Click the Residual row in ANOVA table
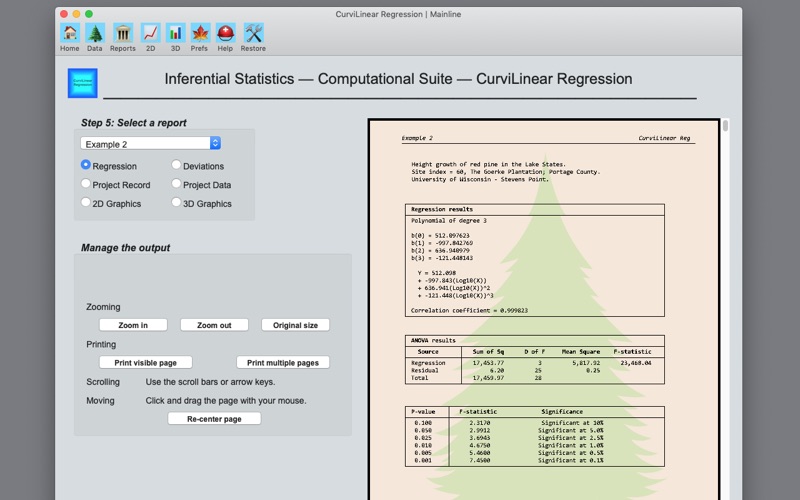Image resolution: width=800 pixels, height=500 pixels. point(535,370)
